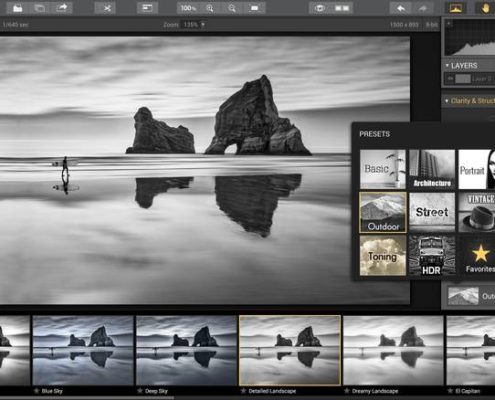Click the window layout toolbar icon
The width and height of the screenshot is (495, 400).
pos(147,8)
